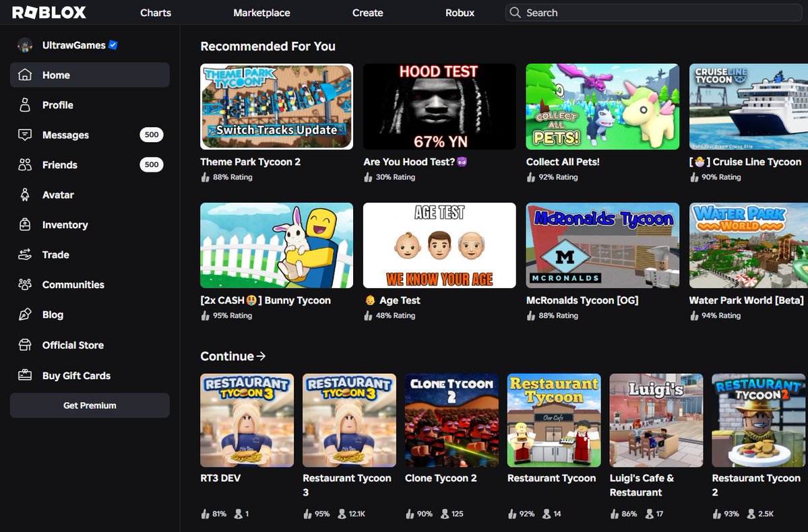Click the Blog pen icon
The image size is (808, 532).
(25, 314)
